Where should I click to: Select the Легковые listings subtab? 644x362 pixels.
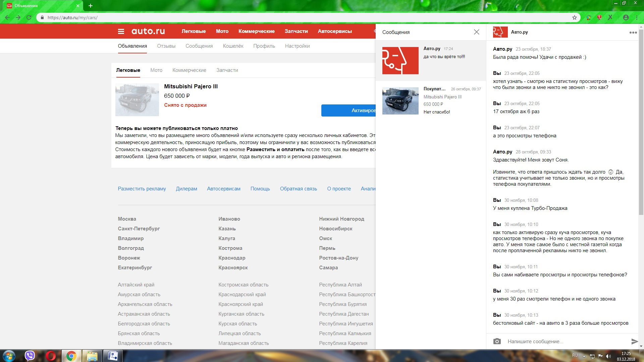coord(128,70)
